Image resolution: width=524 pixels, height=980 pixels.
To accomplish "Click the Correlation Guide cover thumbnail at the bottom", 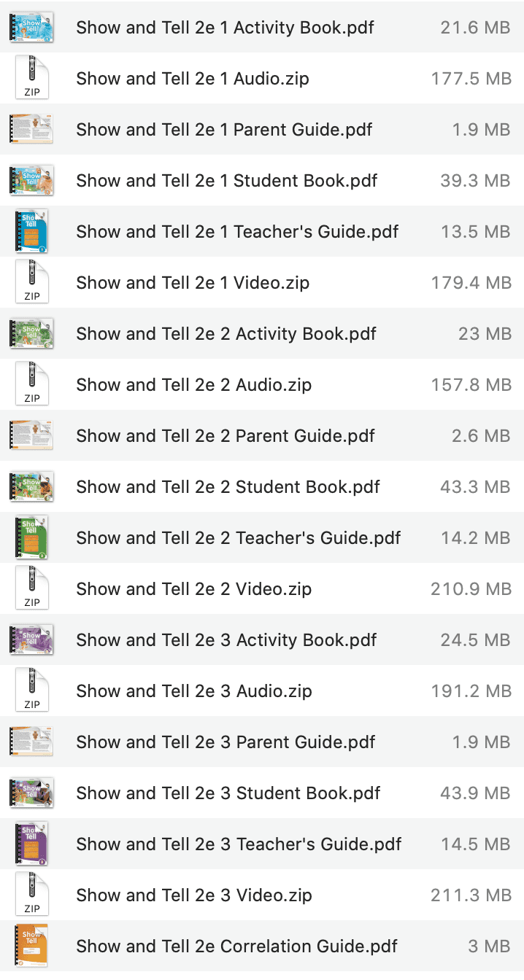I will (x=31, y=946).
